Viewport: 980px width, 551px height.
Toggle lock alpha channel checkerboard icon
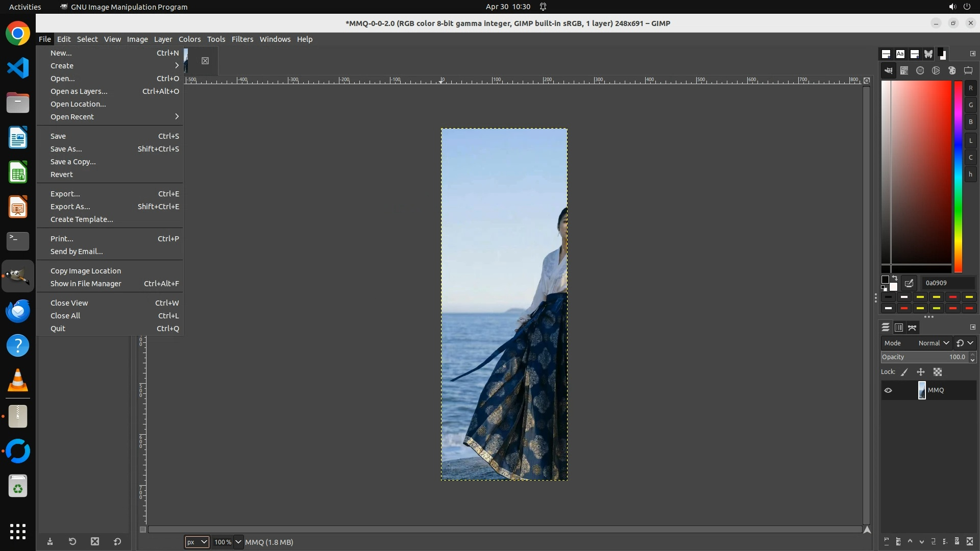pyautogui.click(x=938, y=372)
